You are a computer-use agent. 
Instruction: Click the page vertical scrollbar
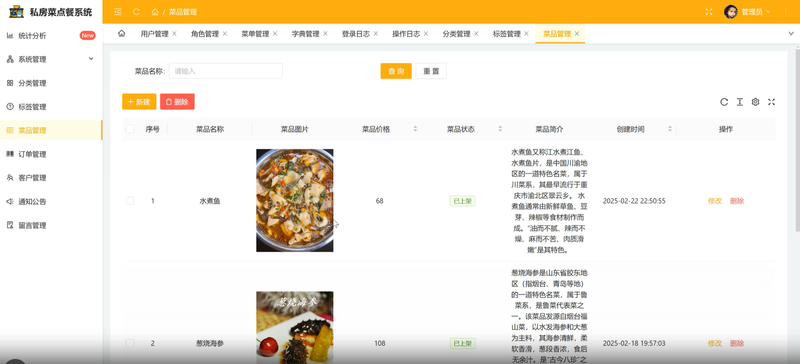pyautogui.click(x=797, y=139)
